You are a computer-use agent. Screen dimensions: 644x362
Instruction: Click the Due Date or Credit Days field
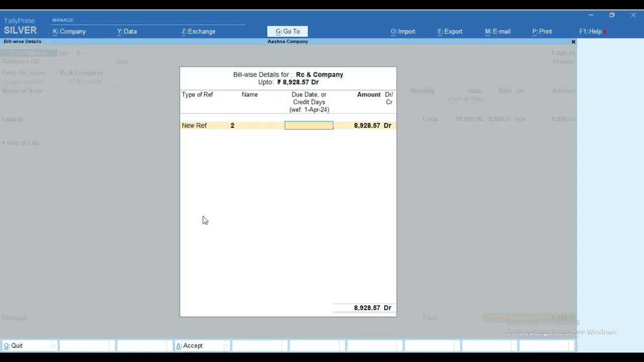309,125
